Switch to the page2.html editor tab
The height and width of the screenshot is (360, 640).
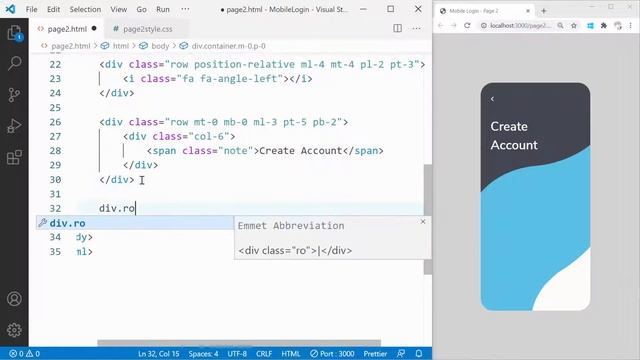(67, 29)
